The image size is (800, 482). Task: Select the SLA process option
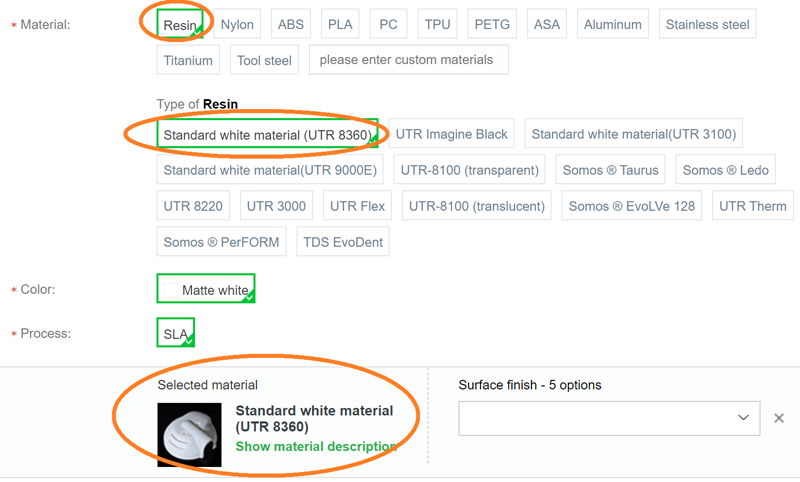point(176,333)
